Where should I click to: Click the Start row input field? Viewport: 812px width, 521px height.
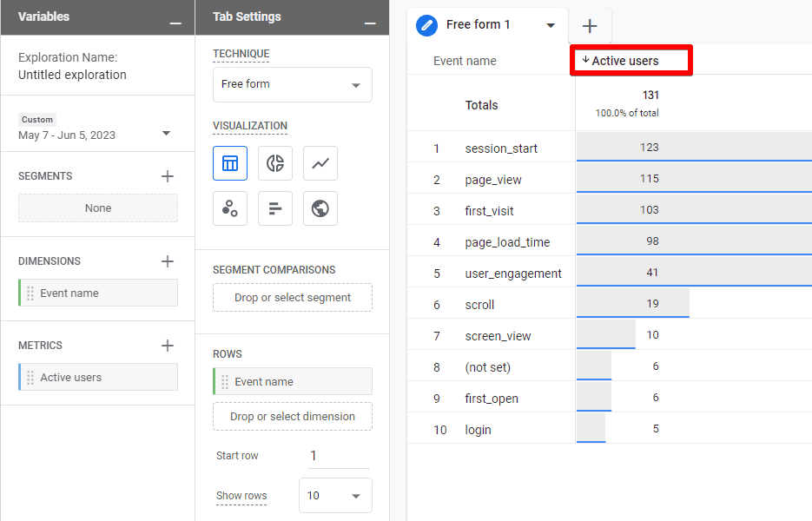tap(338, 456)
